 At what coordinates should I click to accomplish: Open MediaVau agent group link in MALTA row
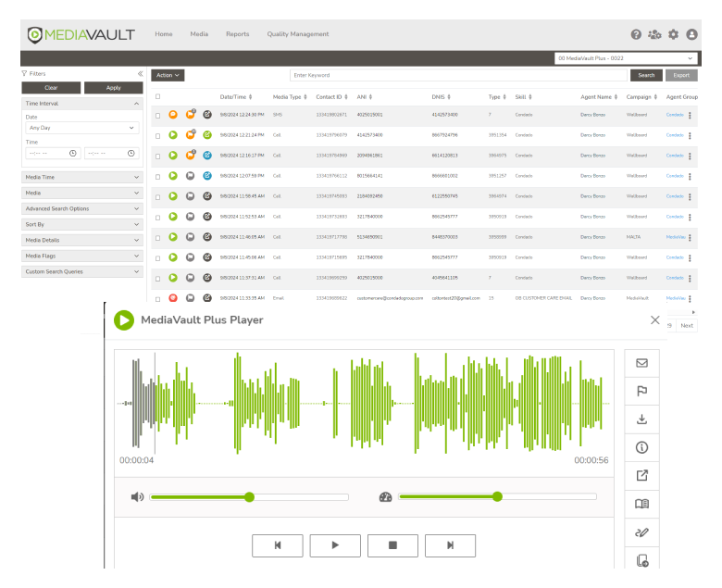click(676, 237)
